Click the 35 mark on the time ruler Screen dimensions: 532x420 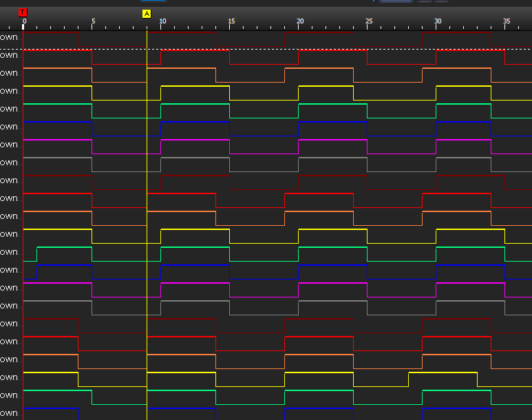[x=507, y=22]
